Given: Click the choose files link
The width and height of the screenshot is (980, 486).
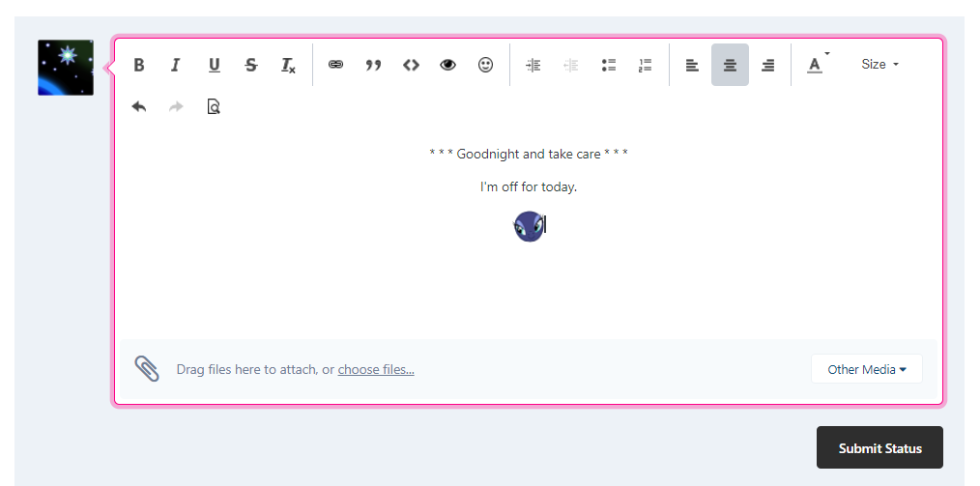Looking at the screenshot, I should [x=376, y=369].
